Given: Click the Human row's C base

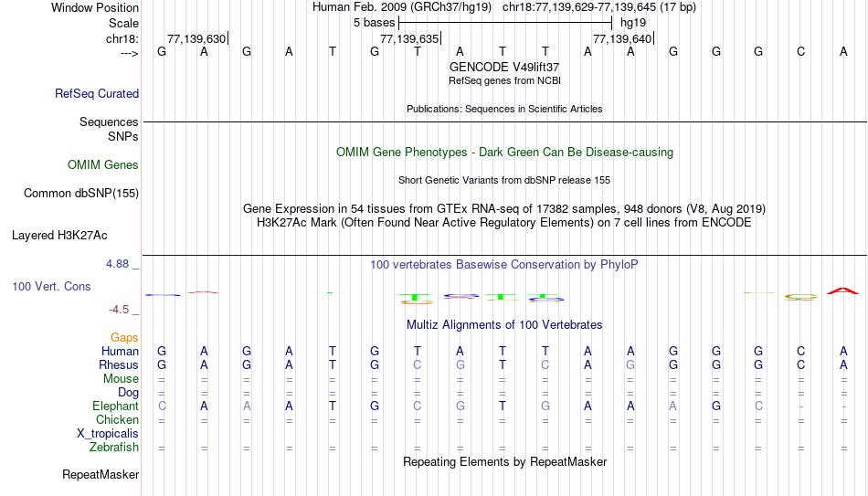Looking at the screenshot, I should (800, 352).
